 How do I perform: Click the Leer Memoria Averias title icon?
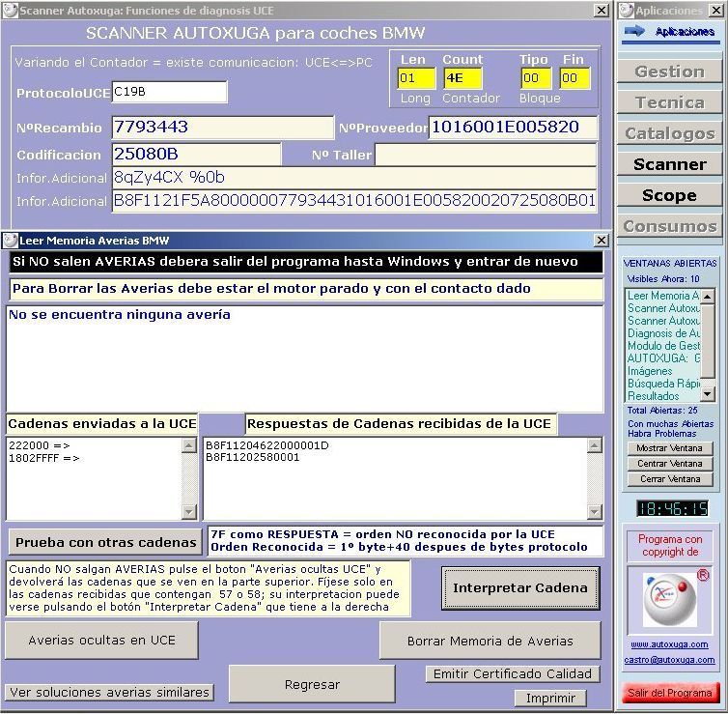coord(10,241)
